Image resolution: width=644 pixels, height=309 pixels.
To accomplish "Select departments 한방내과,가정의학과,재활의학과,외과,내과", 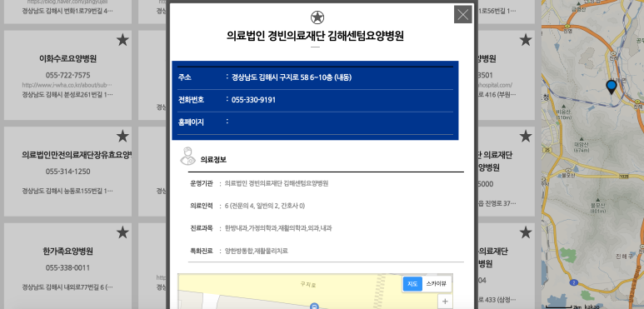I will click(x=278, y=228).
